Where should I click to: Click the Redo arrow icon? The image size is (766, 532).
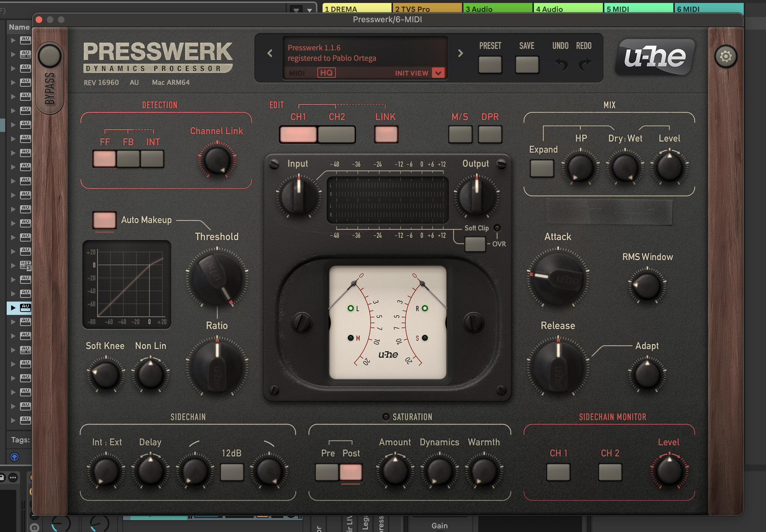(x=585, y=64)
